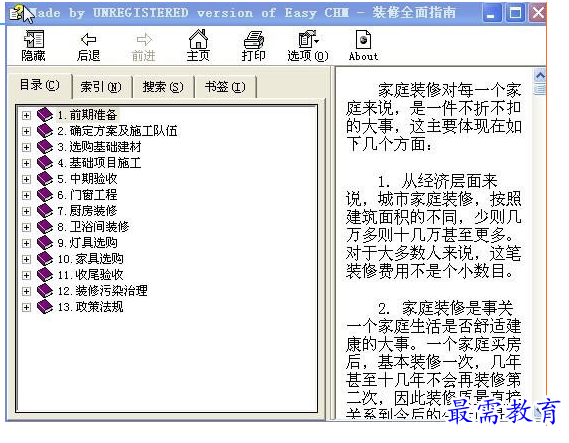Select the 13. 政策法规 topic
This screenshot has width=569, height=443.
[x=90, y=307]
